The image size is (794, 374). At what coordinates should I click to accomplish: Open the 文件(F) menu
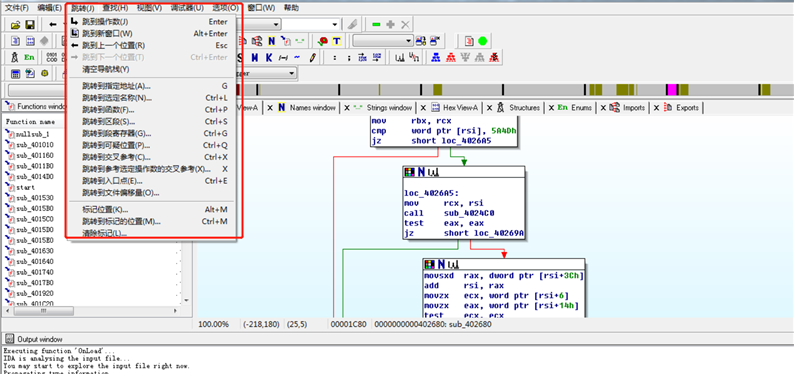pyautogui.click(x=17, y=8)
